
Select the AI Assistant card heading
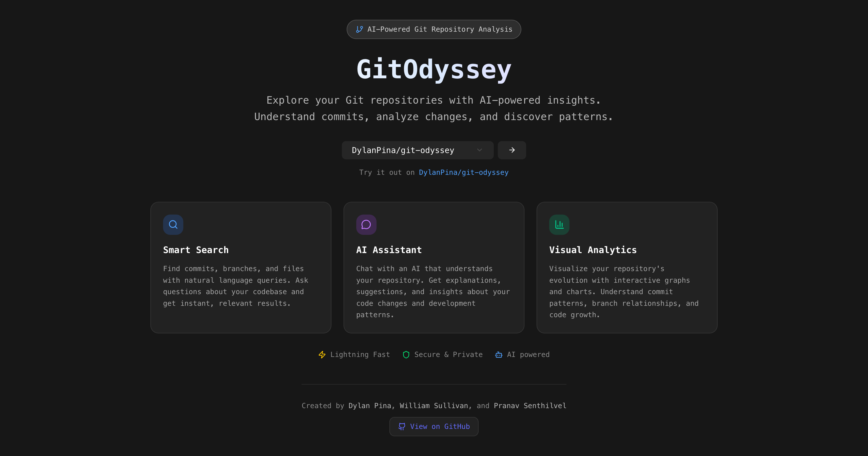pyautogui.click(x=389, y=250)
